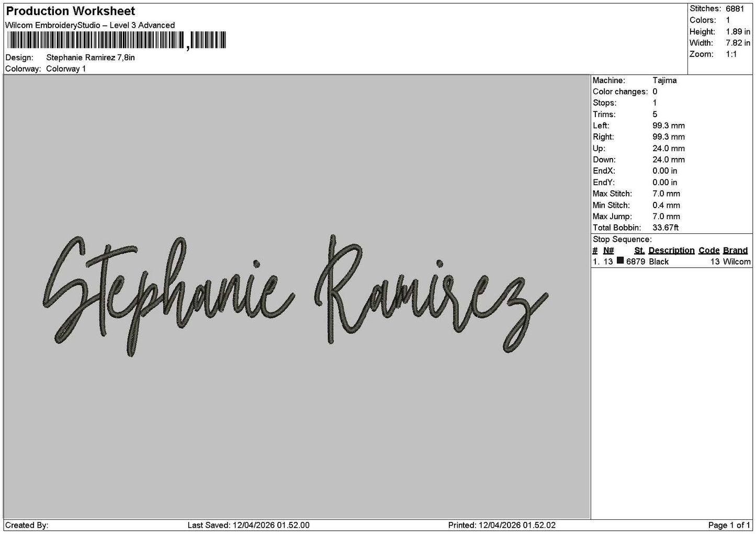Click the Wilcom brand cell

pyautogui.click(x=737, y=262)
